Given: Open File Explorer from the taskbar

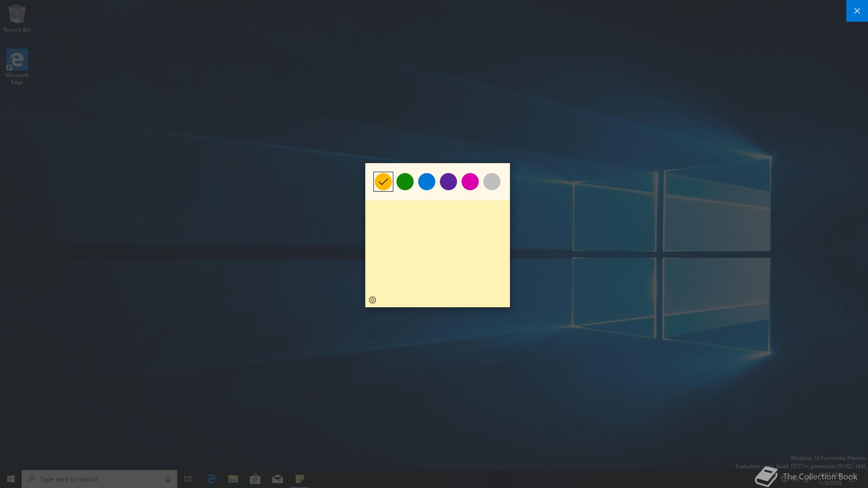Looking at the screenshot, I should pyautogui.click(x=233, y=479).
